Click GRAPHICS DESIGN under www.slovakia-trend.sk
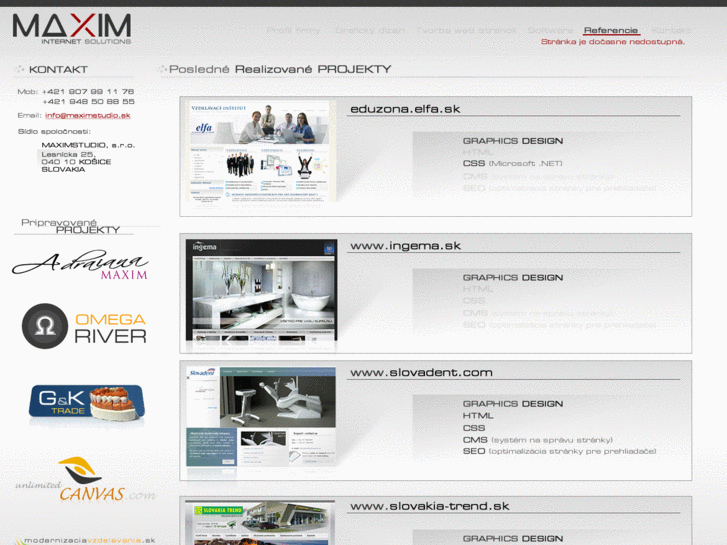Image resolution: width=727 pixels, height=545 pixels. coord(513,539)
